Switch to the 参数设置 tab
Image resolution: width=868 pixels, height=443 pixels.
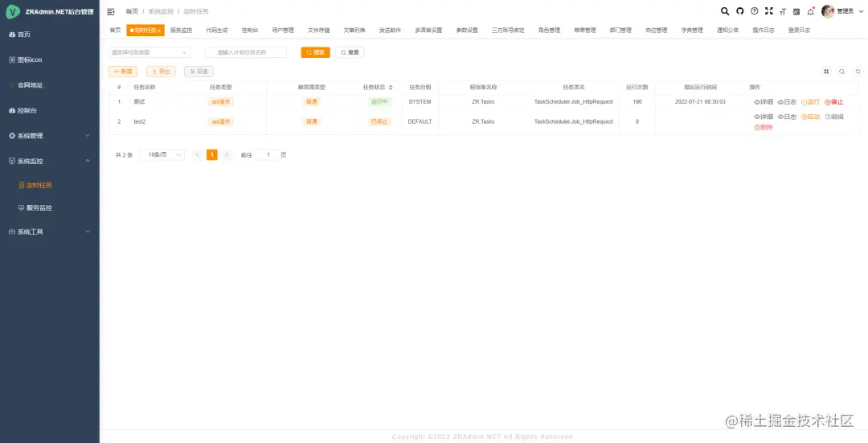coord(467,31)
